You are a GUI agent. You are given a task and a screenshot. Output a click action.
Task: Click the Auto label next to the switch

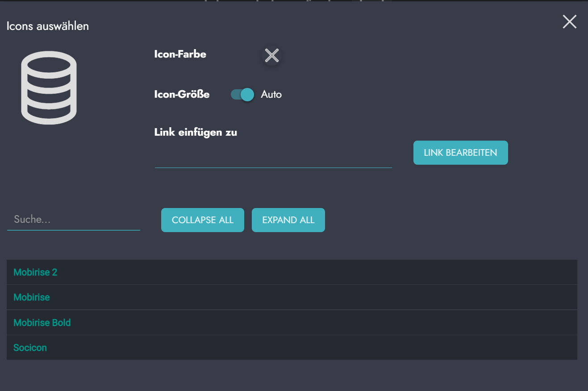tap(271, 95)
